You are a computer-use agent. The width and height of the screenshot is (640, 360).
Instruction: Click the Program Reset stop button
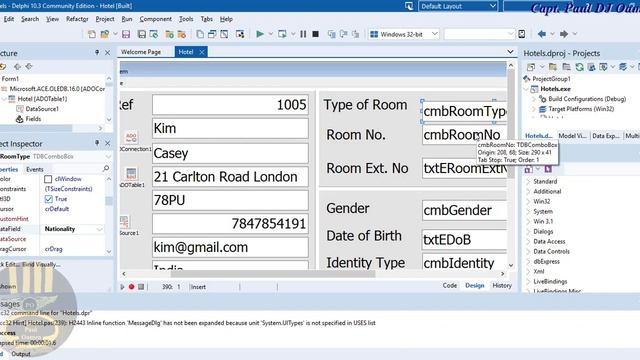click(316, 34)
